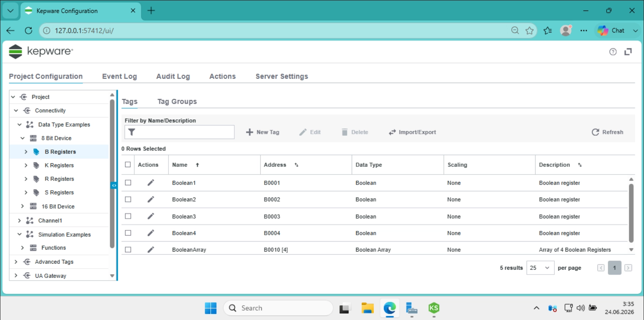Reload the page with the browser refresh icon
Image resolution: width=644 pixels, height=320 pixels.
point(28,31)
